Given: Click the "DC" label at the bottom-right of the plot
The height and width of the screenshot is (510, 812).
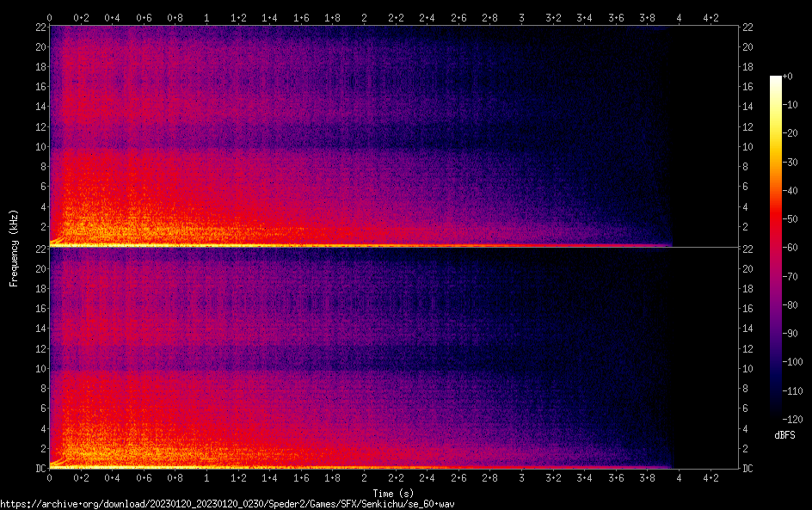Looking at the screenshot, I should pyautogui.click(x=748, y=469).
